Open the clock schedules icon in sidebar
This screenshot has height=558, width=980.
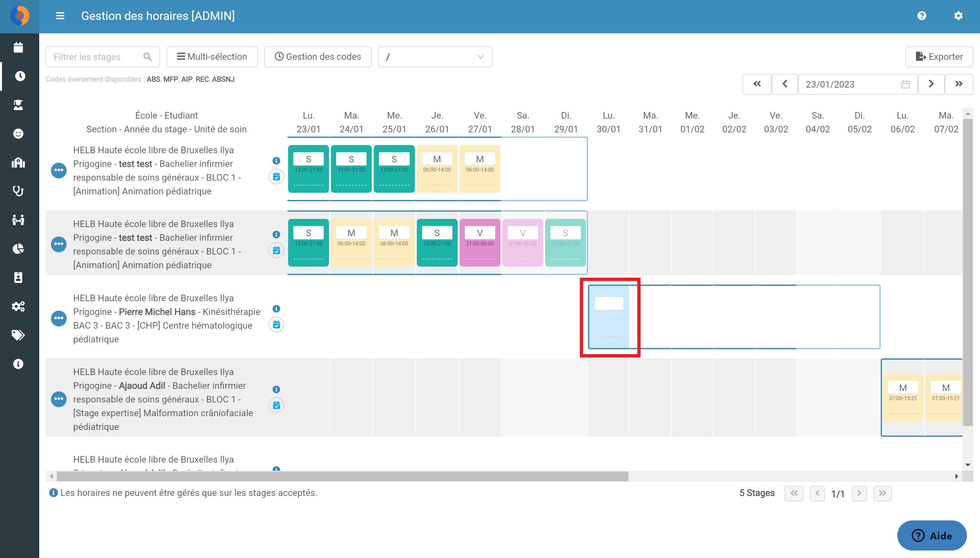[x=20, y=76]
